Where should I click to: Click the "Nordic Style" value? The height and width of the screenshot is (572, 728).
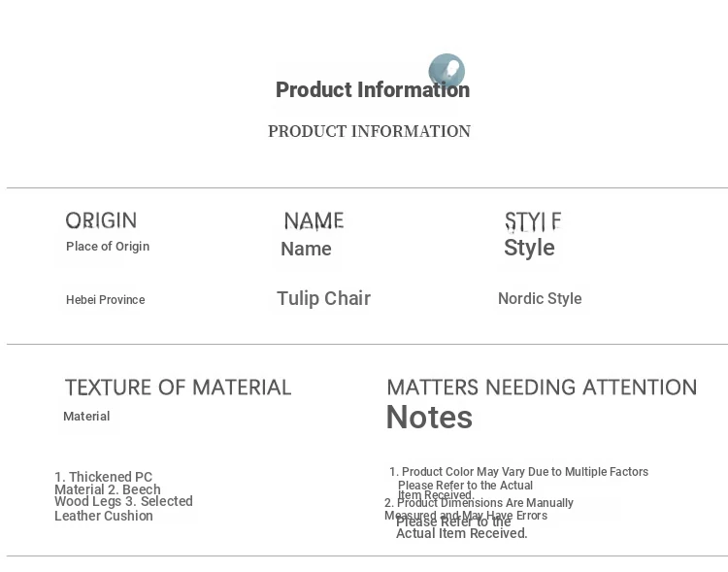[540, 298]
